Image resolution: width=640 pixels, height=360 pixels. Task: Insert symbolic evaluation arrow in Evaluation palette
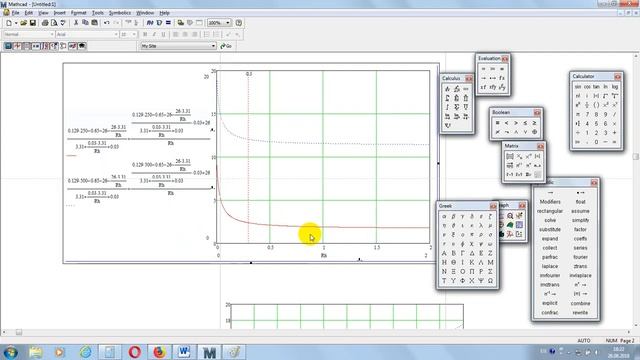point(483,78)
